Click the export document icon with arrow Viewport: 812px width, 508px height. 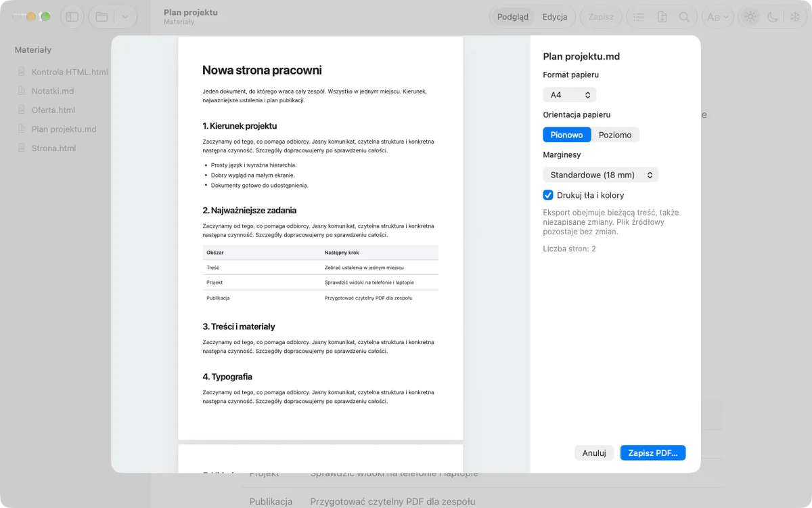(x=662, y=17)
